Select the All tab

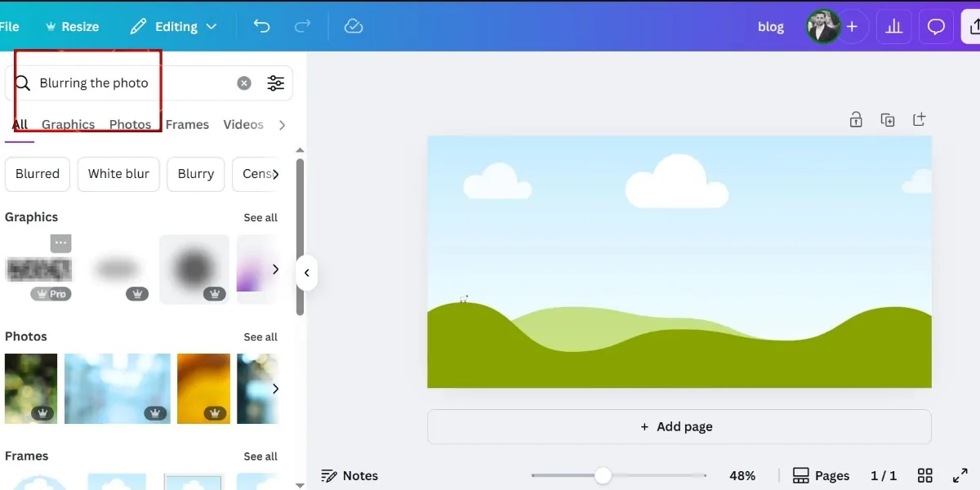point(20,124)
